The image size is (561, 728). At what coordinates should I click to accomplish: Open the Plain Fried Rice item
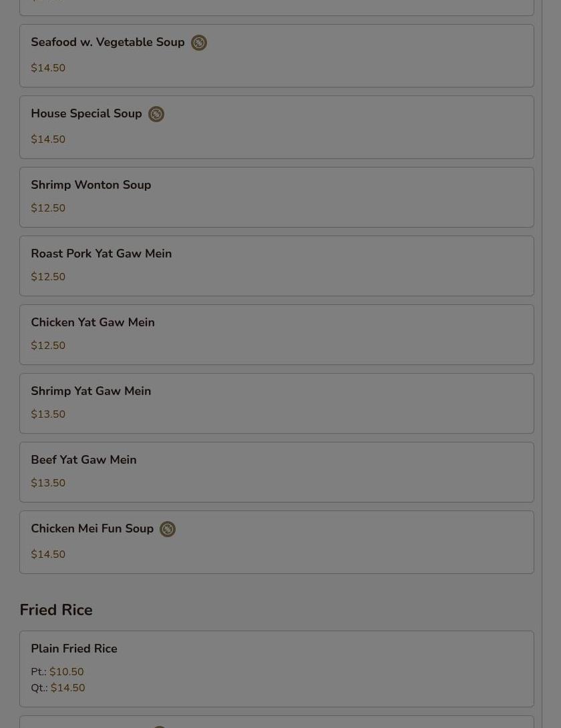click(276, 669)
